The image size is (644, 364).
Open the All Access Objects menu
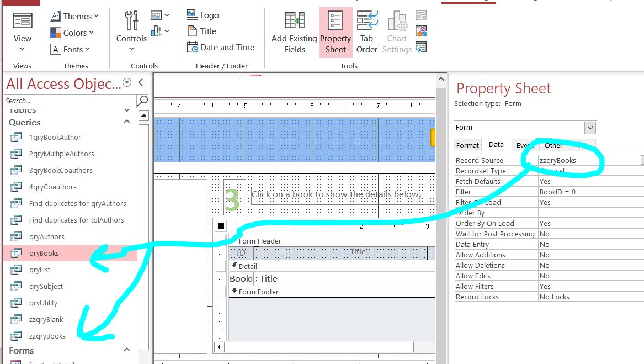coord(127,83)
